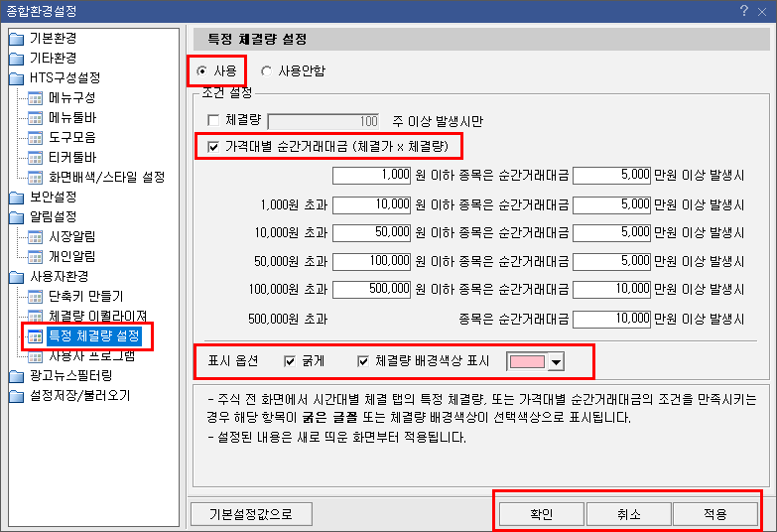Click amount field for 100,000원 초과 row
Image resolution: width=777 pixels, height=532 pixels.
pos(611,289)
